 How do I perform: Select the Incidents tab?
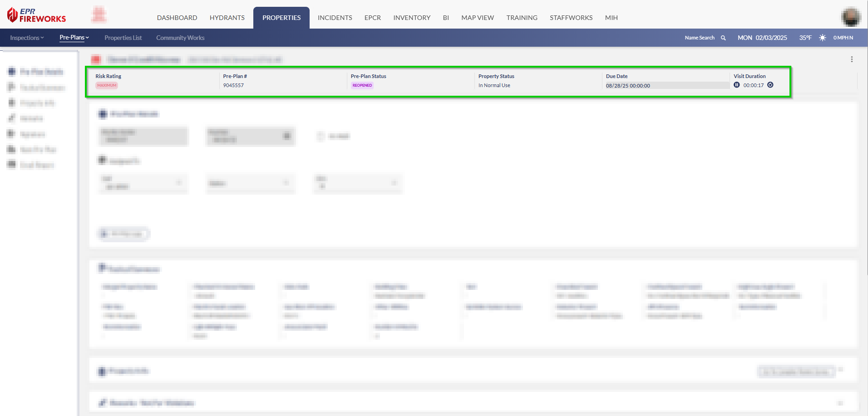click(x=335, y=18)
